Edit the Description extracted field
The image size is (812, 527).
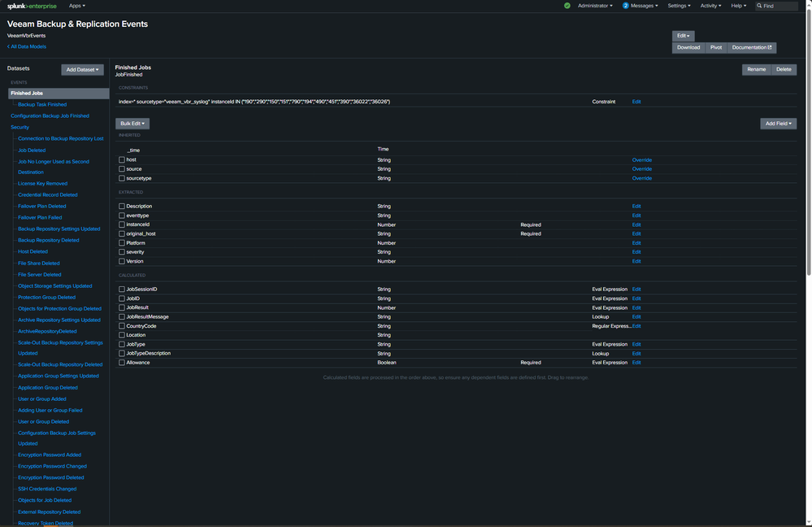pyautogui.click(x=636, y=207)
